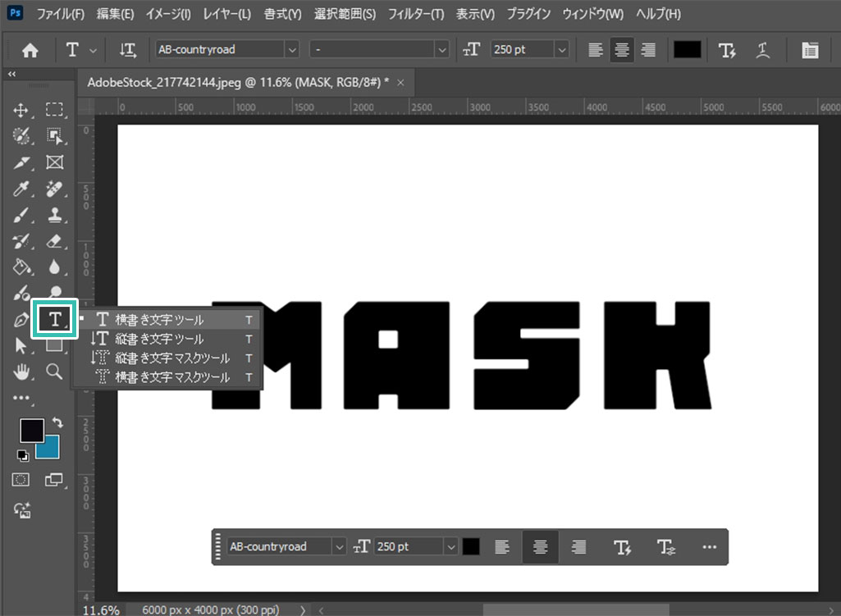Open the text color swatch in the floating taskbar
841x616 pixels.
tap(471, 547)
